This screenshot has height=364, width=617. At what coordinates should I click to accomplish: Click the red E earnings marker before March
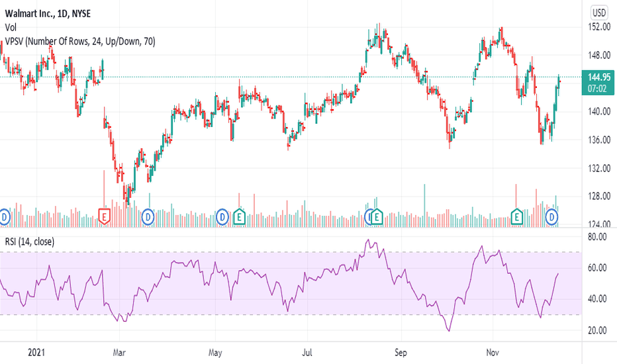point(104,216)
